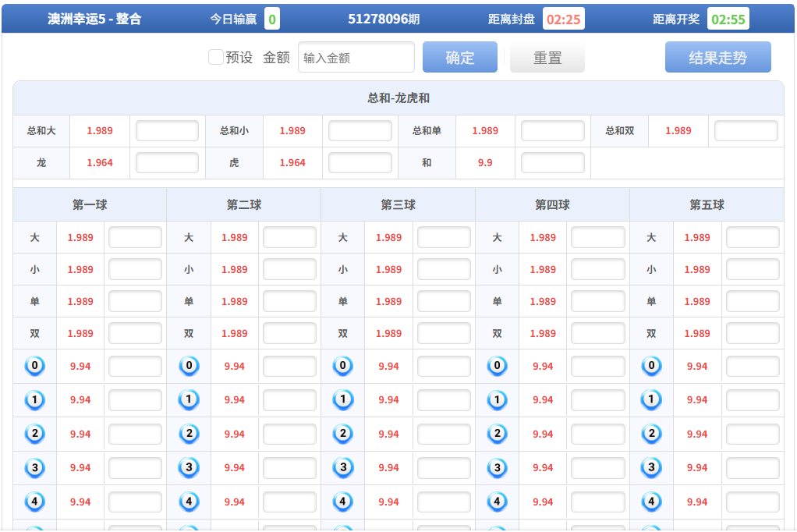
Task: Click the 第四球 单 bet input
Action: coord(597,302)
